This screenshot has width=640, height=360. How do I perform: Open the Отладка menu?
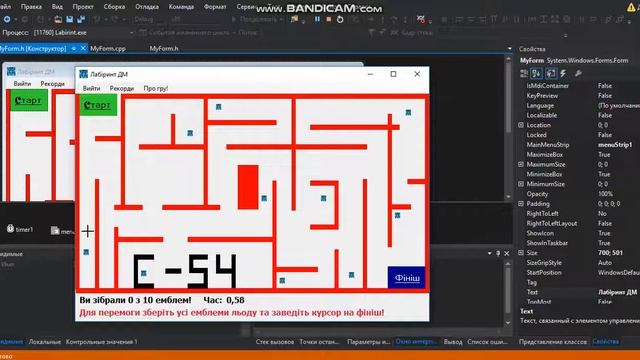(147, 7)
